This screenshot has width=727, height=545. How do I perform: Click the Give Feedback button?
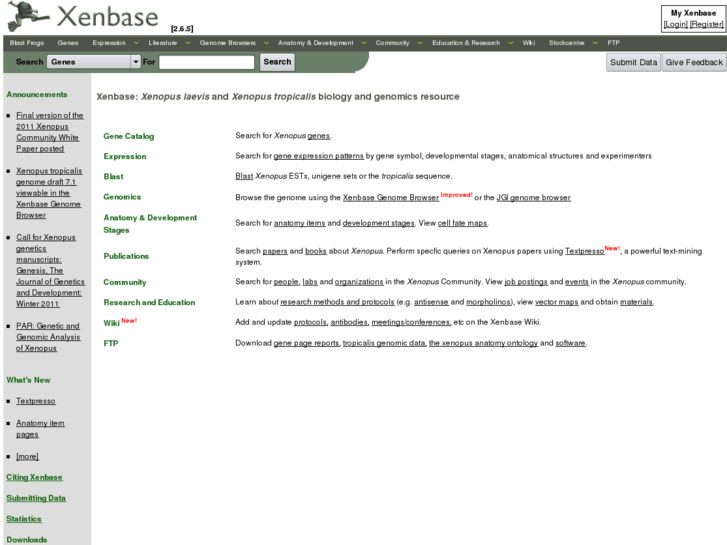pyautogui.click(x=694, y=62)
